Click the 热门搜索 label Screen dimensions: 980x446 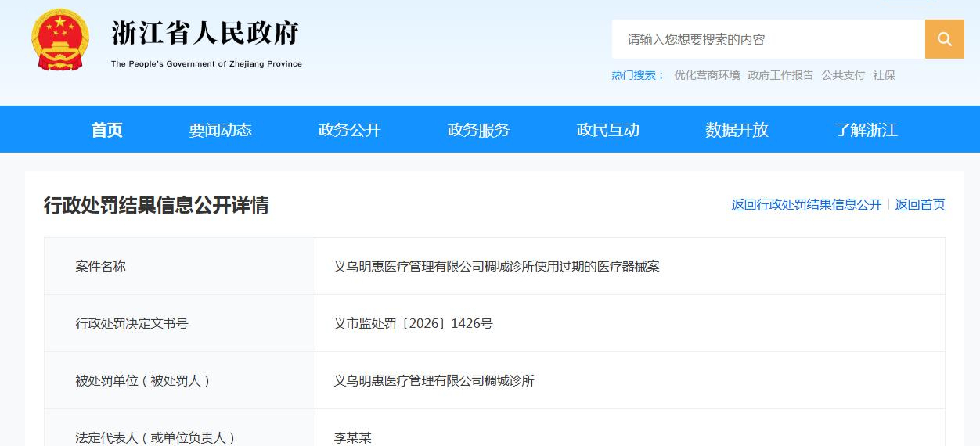(x=637, y=75)
